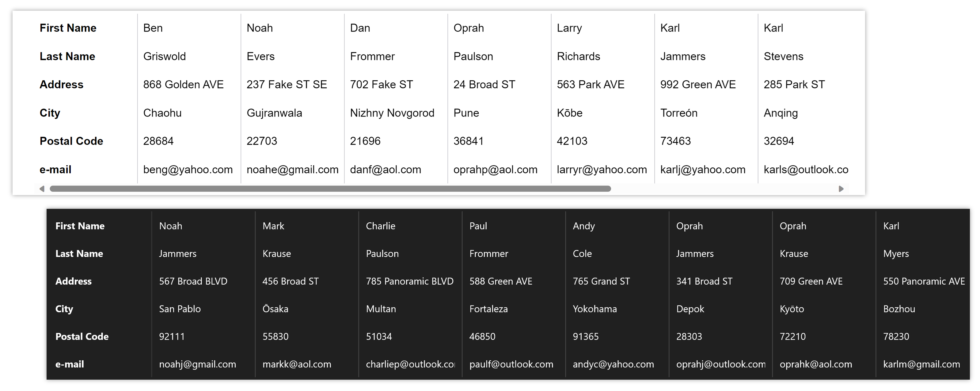This screenshot has width=980, height=391.
Task: Click address '567 Broad BLVD'
Action: 193,281
